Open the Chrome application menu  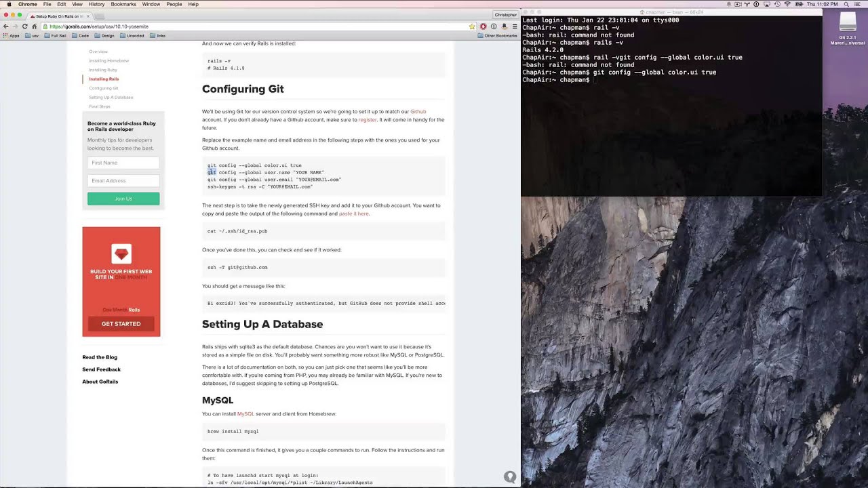tap(28, 4)
